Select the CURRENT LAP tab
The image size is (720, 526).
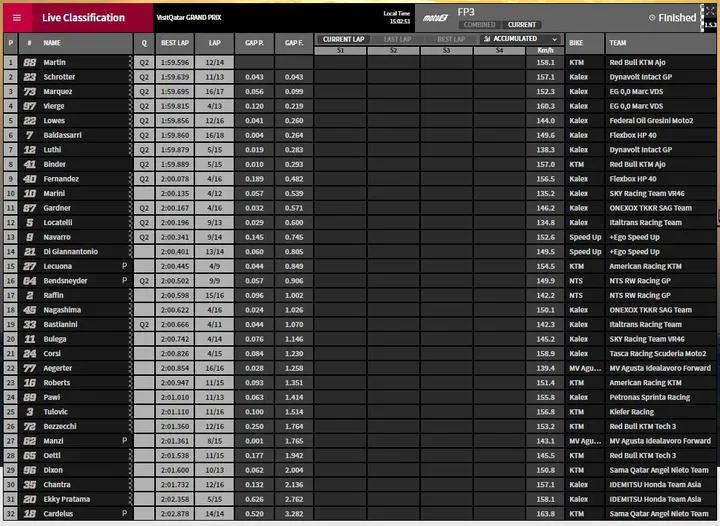click(x=343, y=39)
